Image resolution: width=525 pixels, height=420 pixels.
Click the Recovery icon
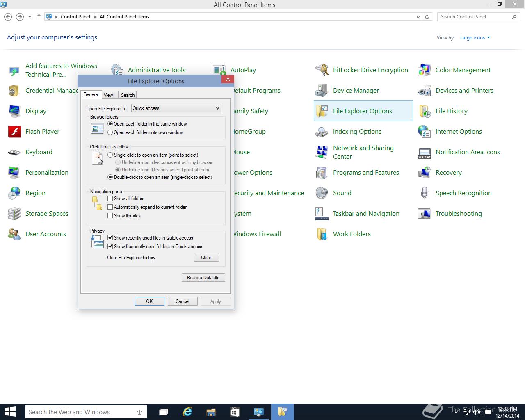pos(424,173)
